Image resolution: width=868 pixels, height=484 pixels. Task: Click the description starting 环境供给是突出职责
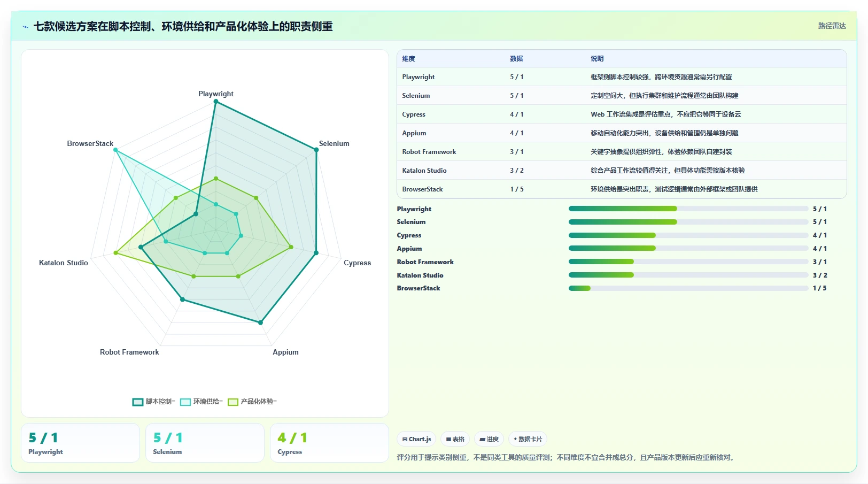(x=674, y=189)
